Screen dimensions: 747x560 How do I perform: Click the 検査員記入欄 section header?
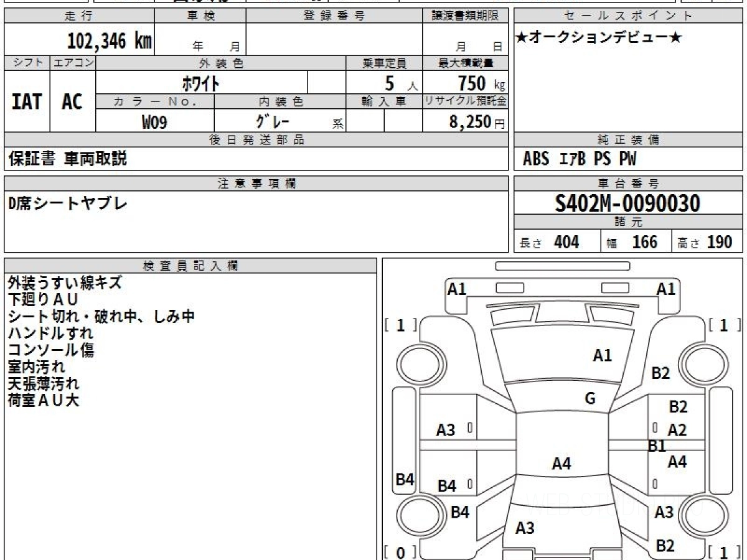click(190, 266)
